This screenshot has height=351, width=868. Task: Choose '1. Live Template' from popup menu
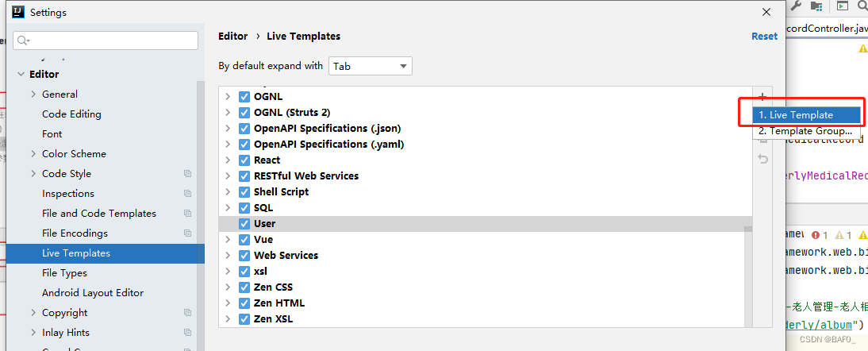click(806, 115)
